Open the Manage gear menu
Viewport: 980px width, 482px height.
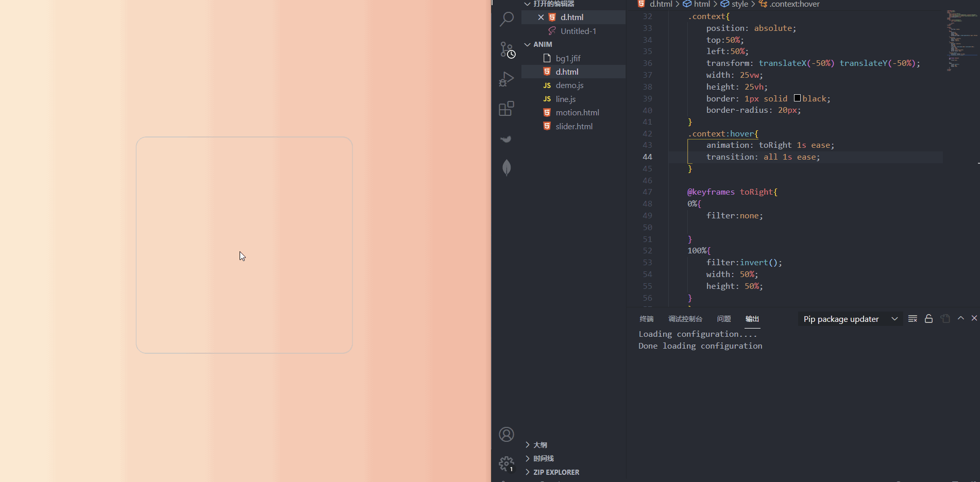[506, 464]
